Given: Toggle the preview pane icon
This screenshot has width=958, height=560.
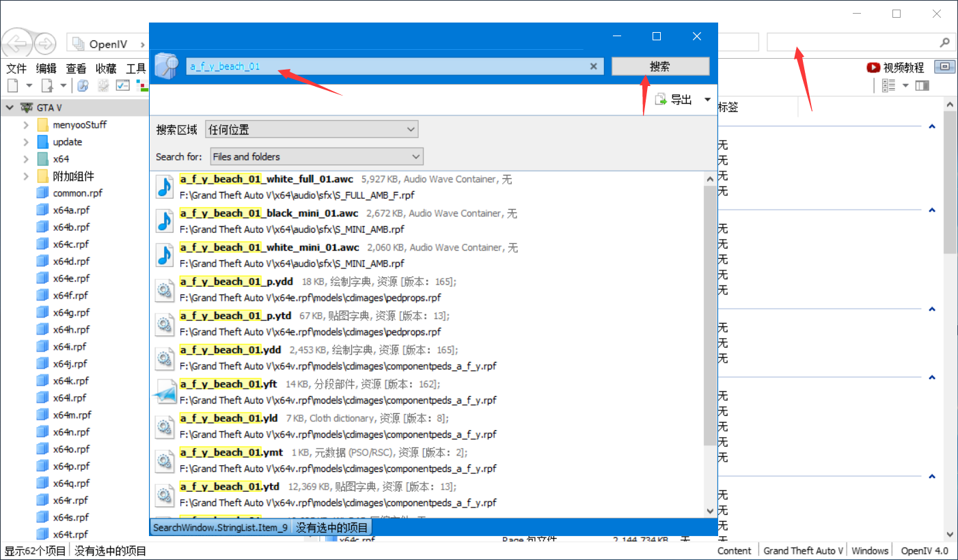Looking at the screenshot, I should 922,85.
